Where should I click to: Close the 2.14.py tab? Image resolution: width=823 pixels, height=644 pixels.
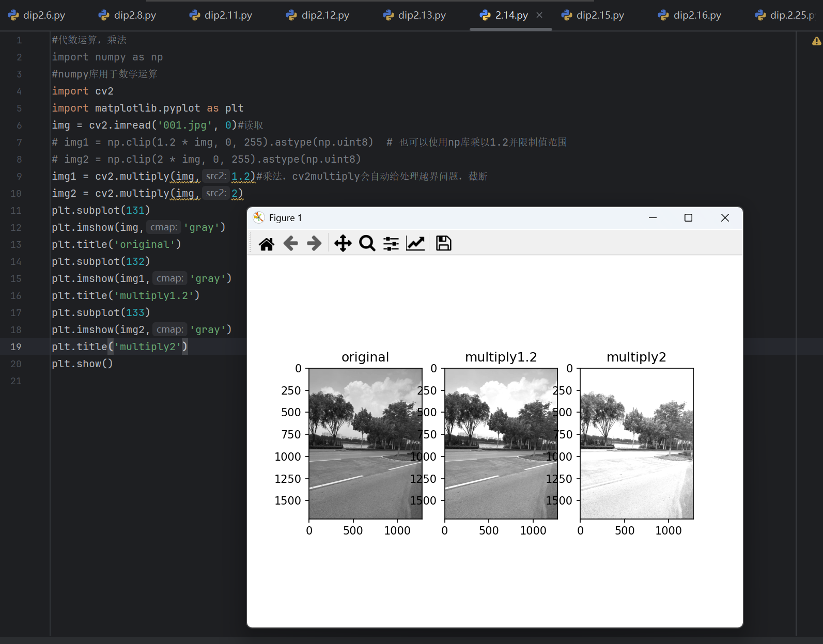(x=539, y=15)
